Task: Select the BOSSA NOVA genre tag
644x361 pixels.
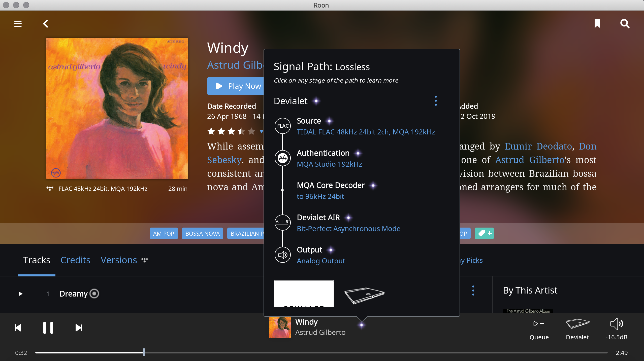Action: coord(202,233)
